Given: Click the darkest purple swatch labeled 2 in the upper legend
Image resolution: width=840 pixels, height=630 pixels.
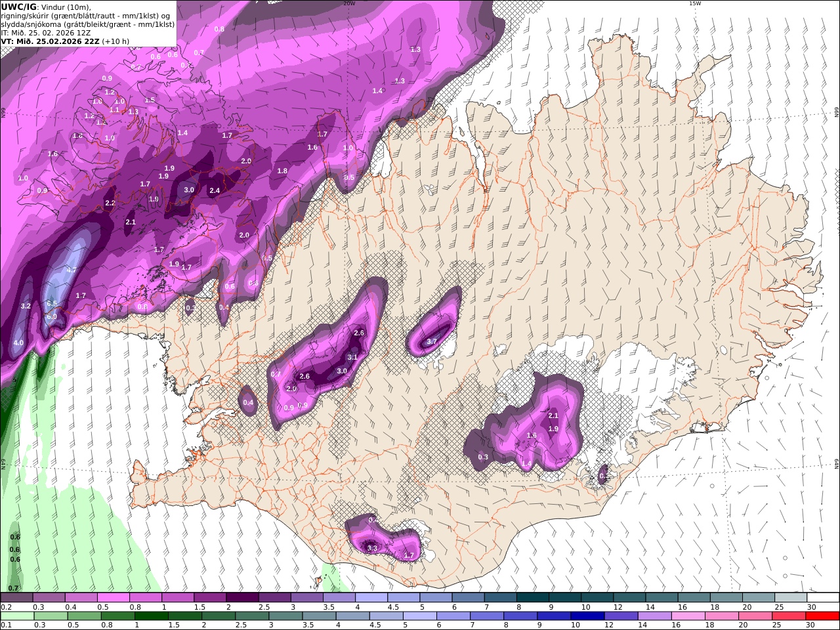Looking at the screenshot, I should 241,597.
